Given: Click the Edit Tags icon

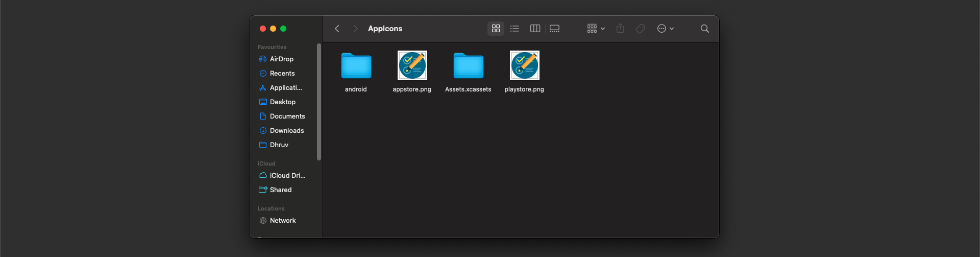Looking at the screenshot, I should (x=640, y=29).
